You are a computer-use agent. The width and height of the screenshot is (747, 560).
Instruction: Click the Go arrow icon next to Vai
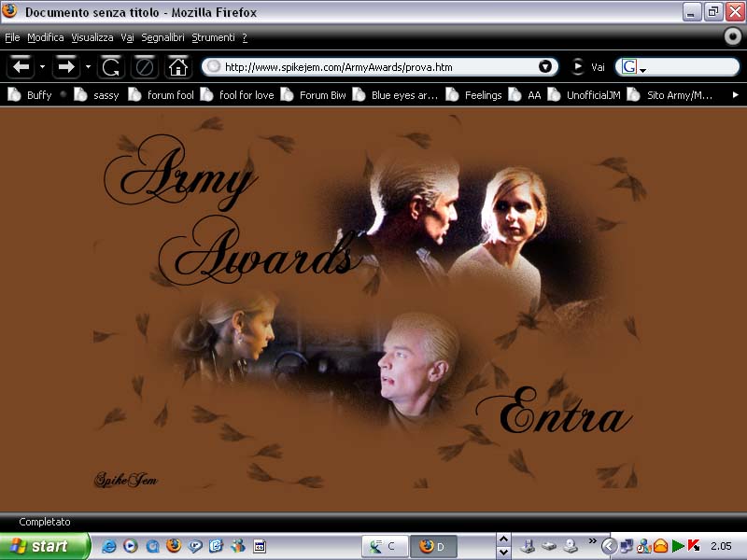(x=577, y=66)
